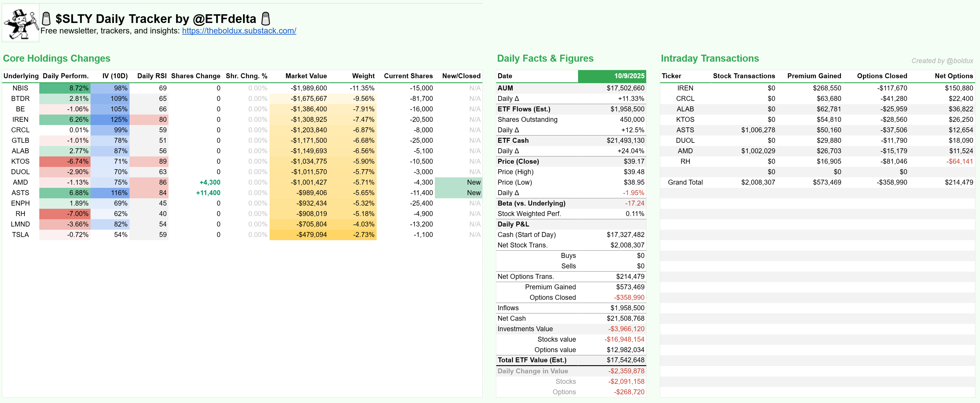Viewport: 980px width, 403px height.
Task: Select the Grand Total row label
Action: pyautogui.click(x=685, y=183)
